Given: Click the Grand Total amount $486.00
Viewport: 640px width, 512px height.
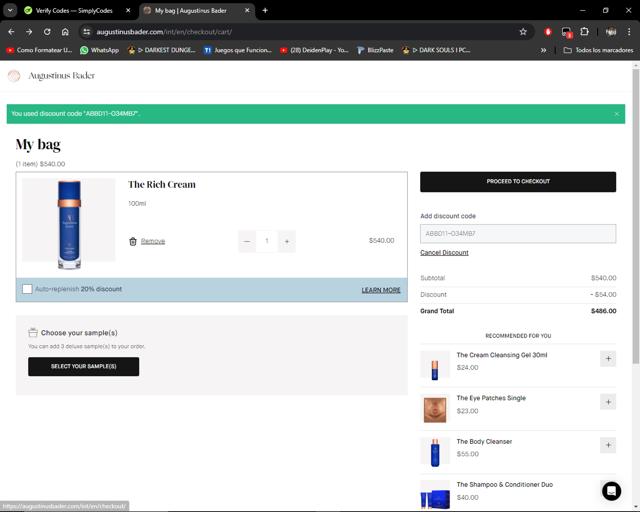Looking at the screenshot, I should [603, 311].
